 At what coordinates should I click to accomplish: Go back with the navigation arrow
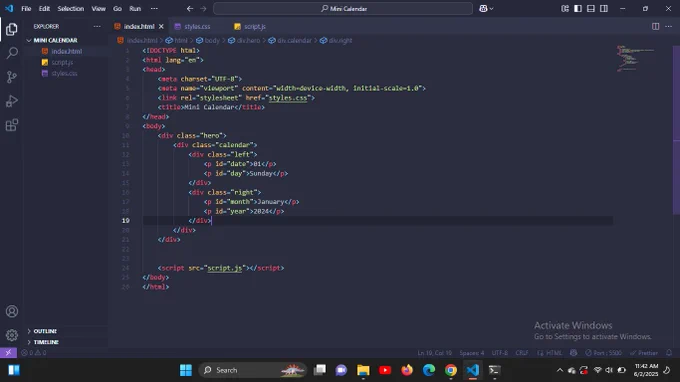tap(190, 8)
